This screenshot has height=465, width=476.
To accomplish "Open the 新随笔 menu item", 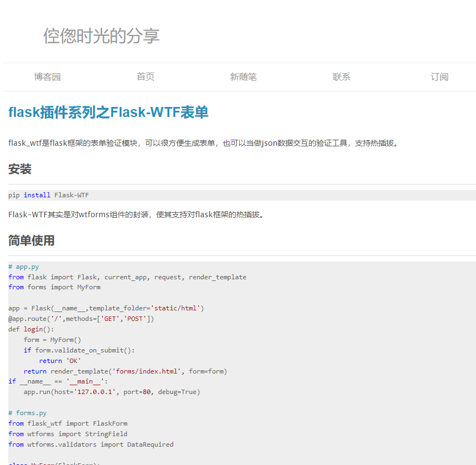I will [244, 76].
